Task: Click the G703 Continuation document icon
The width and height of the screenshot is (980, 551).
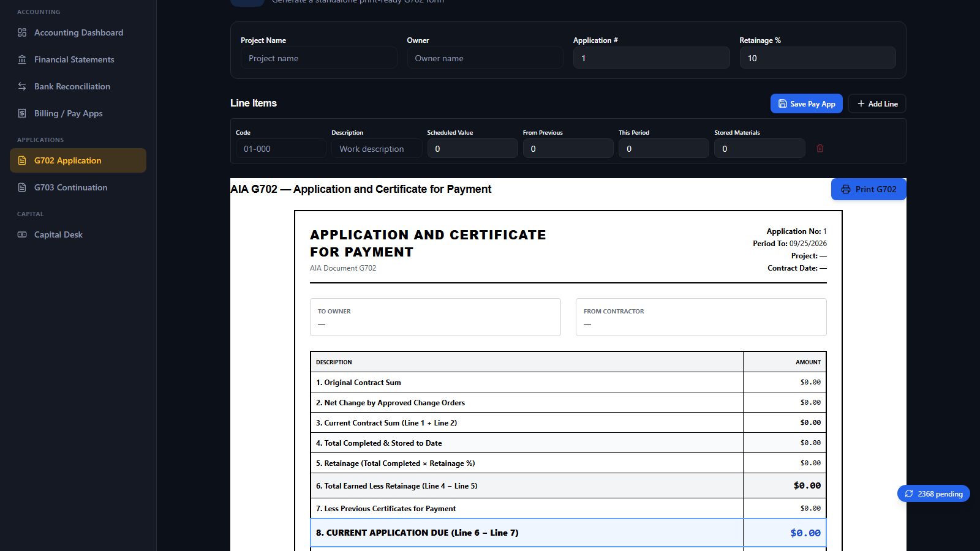Action: [22, 187]
